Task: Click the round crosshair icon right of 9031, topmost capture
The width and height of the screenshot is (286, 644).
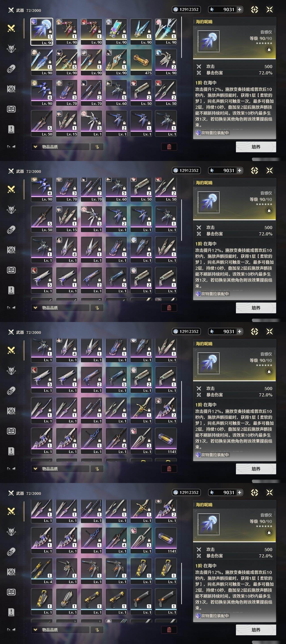Action: pyautogui.click(x=254, y=9)
